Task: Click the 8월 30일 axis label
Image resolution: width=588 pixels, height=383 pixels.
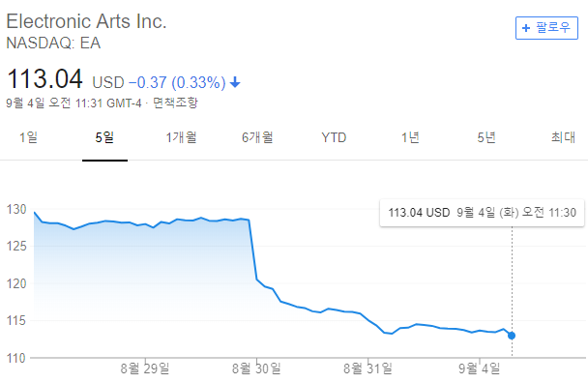Action: (x=256, y=368)
